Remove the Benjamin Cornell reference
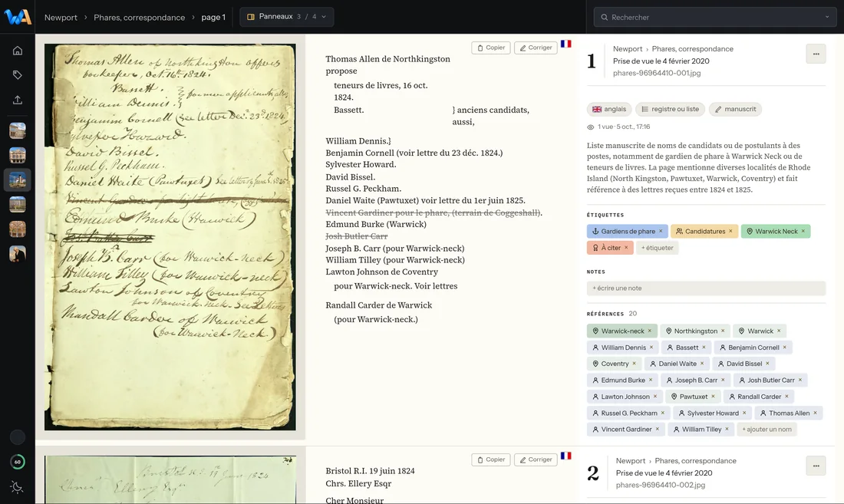This screenshot has width=844, height=504. tap(784, 348)
